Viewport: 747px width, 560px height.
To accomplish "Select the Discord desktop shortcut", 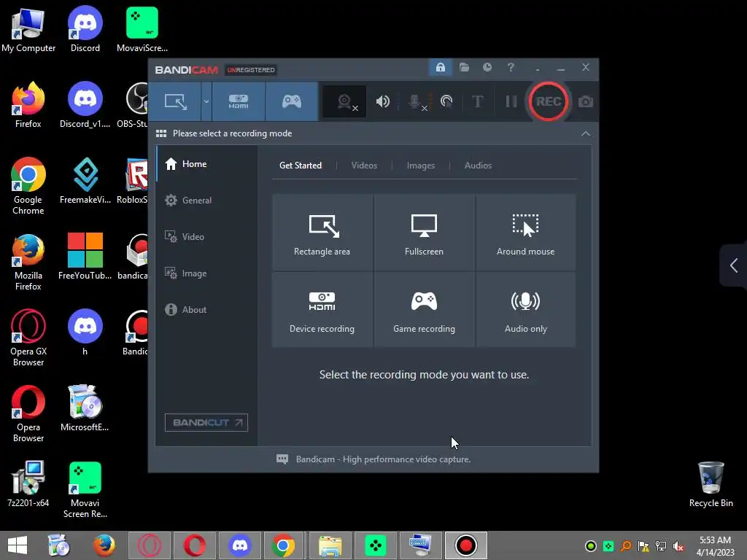I will 85,29.
